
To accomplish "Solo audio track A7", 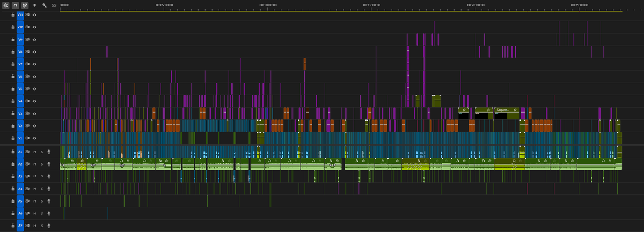I will (42, 226).
